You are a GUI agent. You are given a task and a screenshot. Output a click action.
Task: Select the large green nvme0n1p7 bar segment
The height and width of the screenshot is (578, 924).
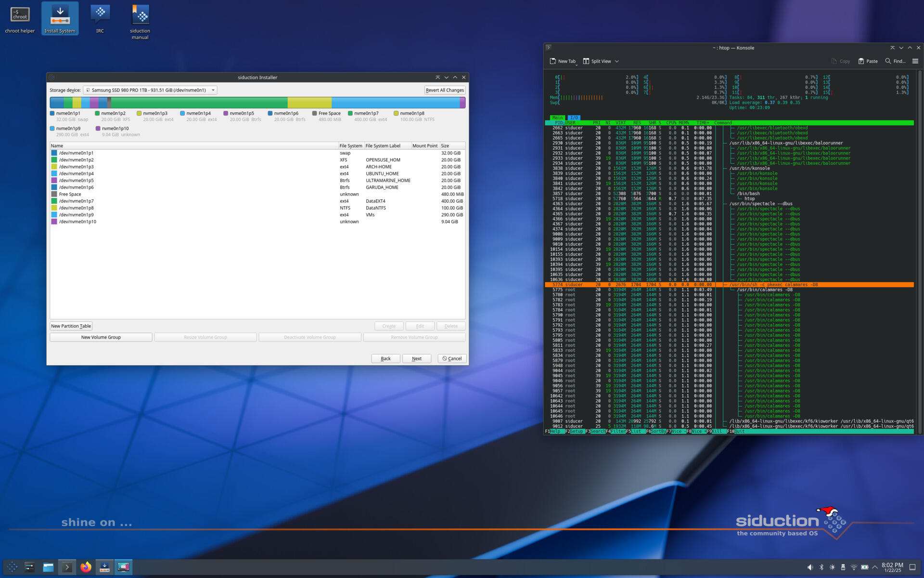(x=199, y=102)
